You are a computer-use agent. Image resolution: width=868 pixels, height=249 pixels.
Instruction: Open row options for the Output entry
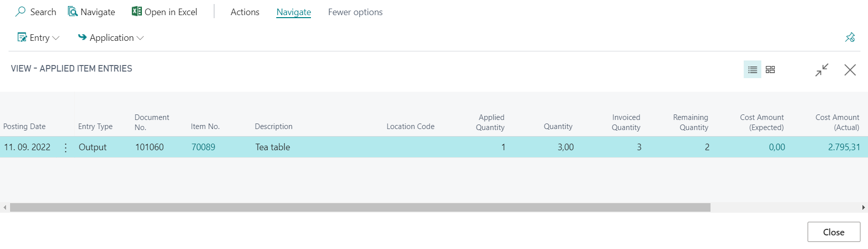coord(65,147)
